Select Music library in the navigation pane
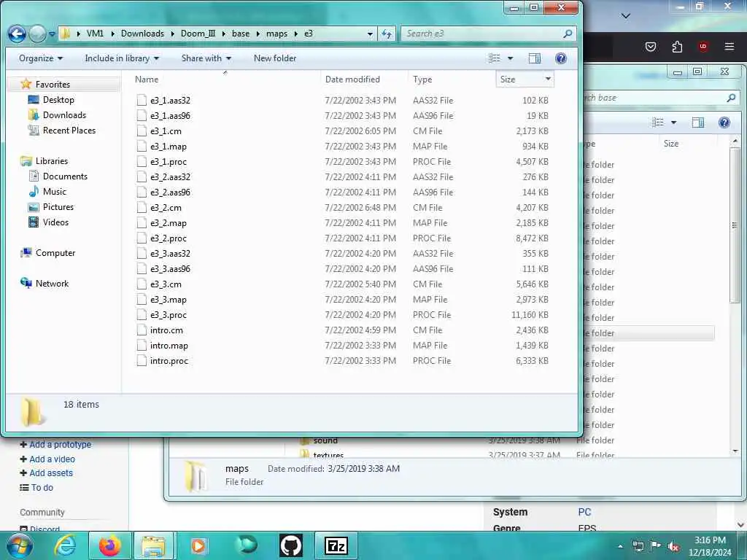 coord(54,192)
